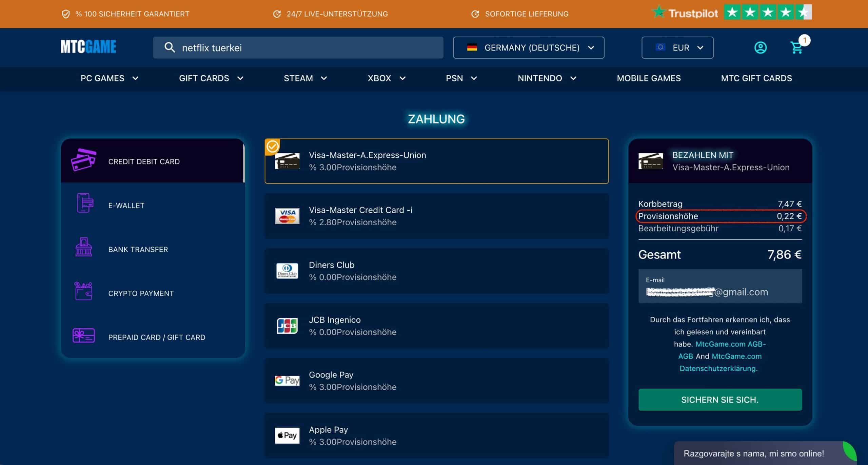Select Diners Club payment option
Screen dimensions: 868x465
pos(436,271)
